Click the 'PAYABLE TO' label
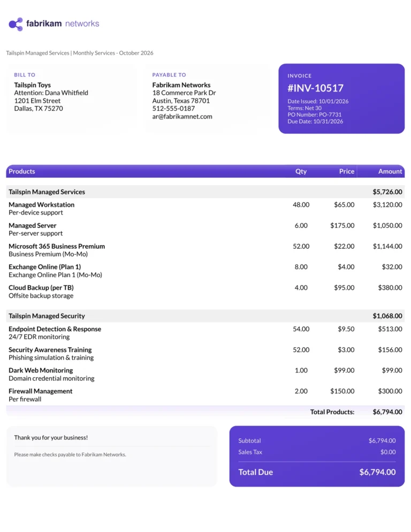This screenshot has width=411, height=532. (x=169, y=74)
